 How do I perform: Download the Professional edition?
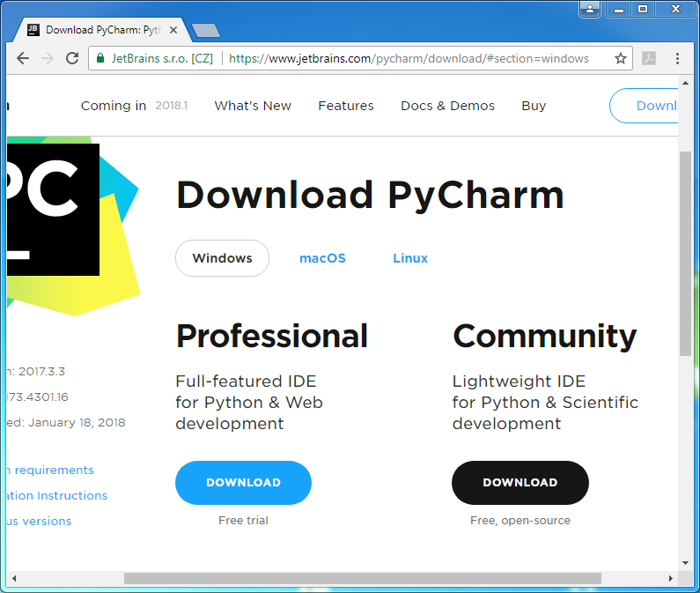[x=243, y=483]
